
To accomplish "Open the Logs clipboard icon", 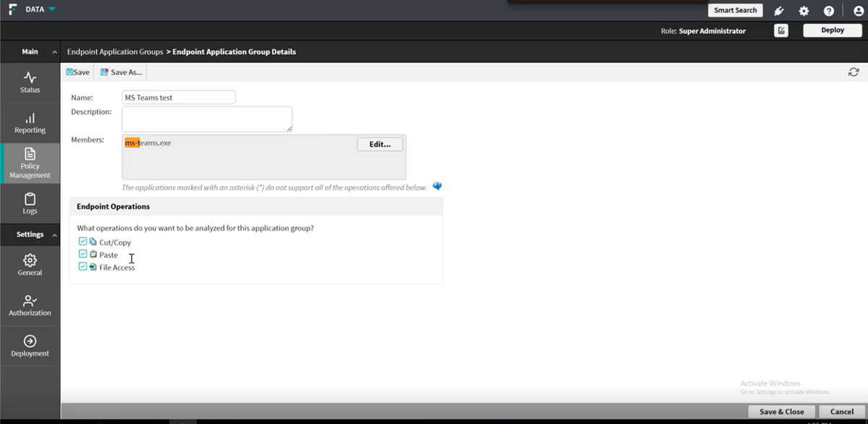I will [30, 199].
